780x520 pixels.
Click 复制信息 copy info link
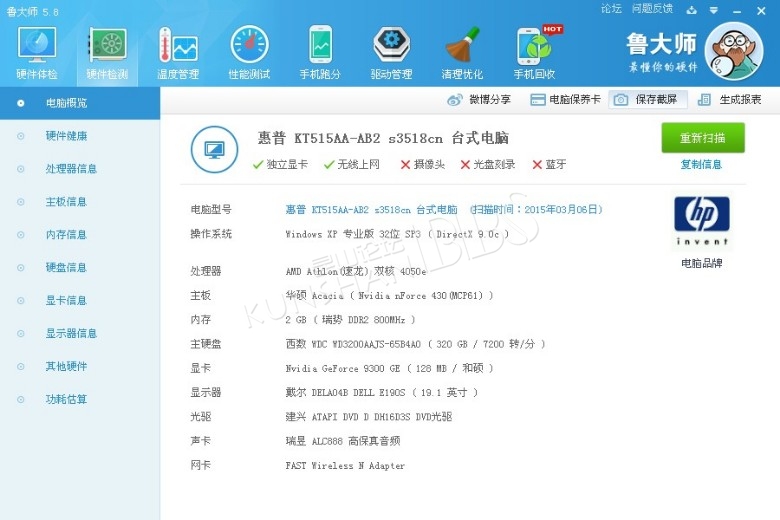[x=701, y=164]
